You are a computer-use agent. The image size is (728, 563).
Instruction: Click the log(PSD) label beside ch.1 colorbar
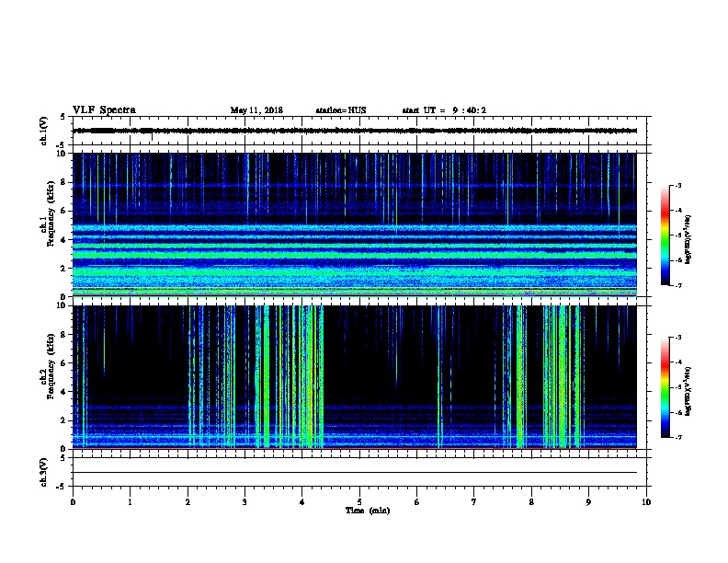click(x=688, y=239)
